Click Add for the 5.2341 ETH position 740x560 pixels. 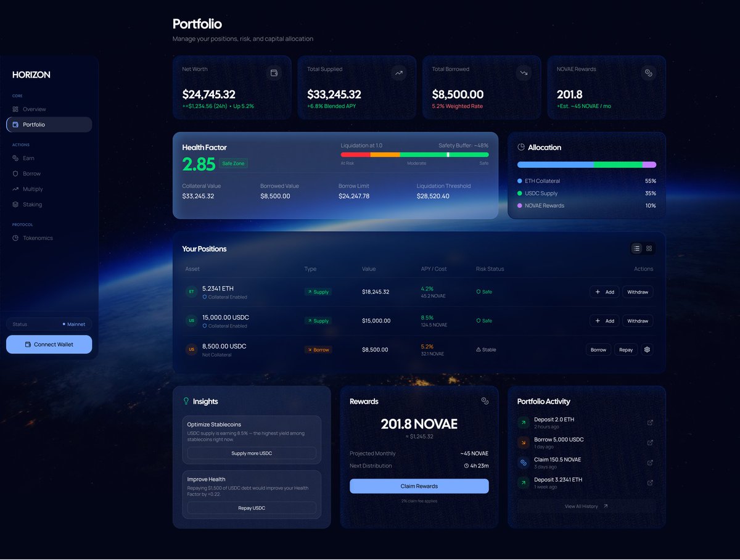(604, 292)
